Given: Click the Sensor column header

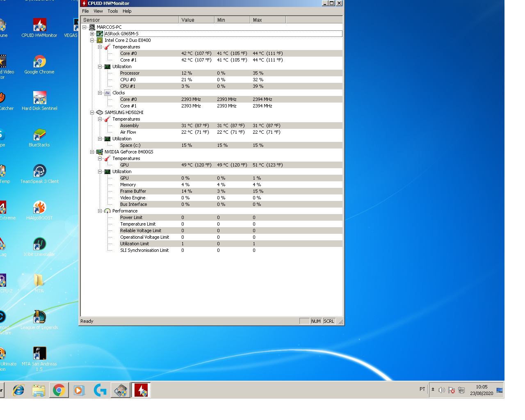Looking at the screenshot, I should click(x=130, y=20).
